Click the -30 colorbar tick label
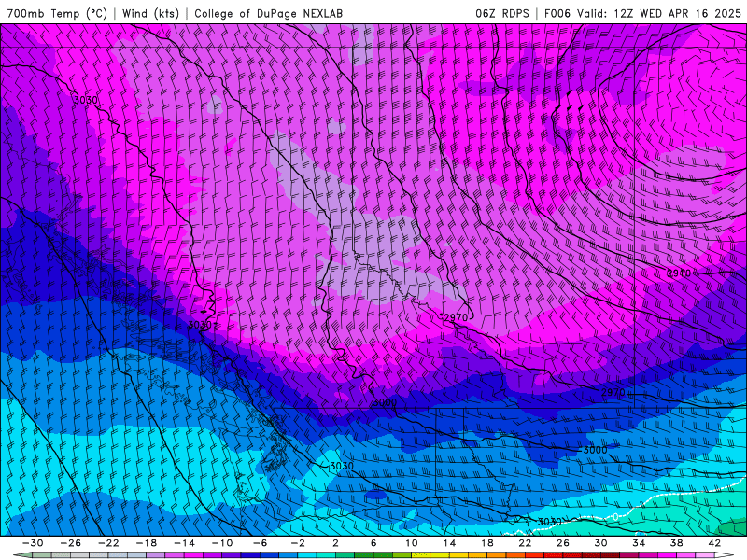This screenshot has height=560, width=747. tap(33, 543)
